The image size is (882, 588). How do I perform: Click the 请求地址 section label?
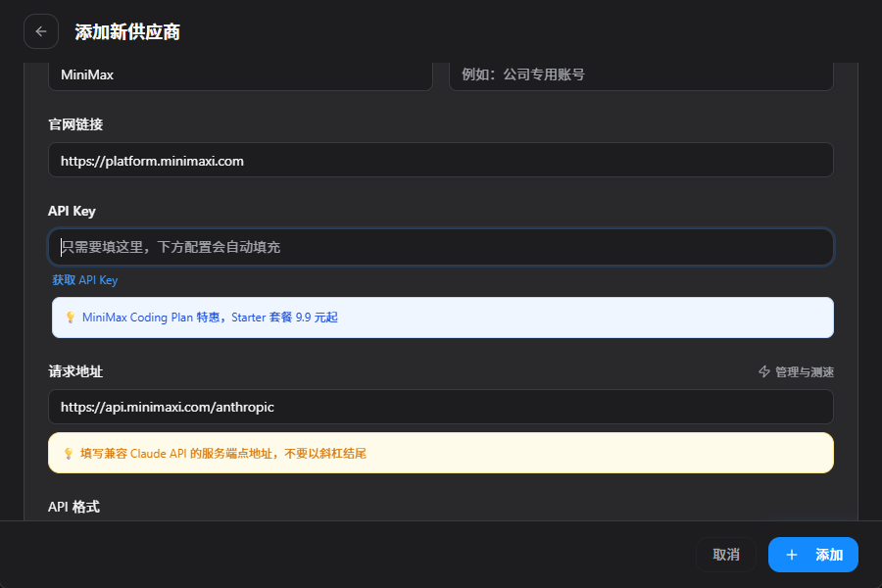click(75, 371)
